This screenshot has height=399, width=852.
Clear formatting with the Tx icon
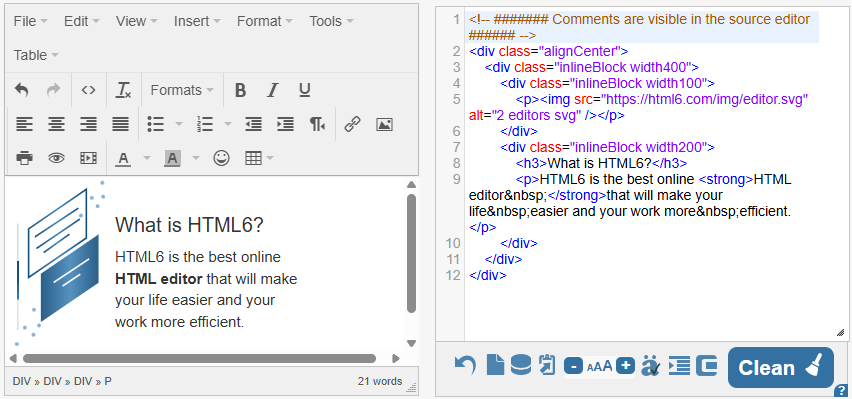pyautogui.click(x=124, y=90)
